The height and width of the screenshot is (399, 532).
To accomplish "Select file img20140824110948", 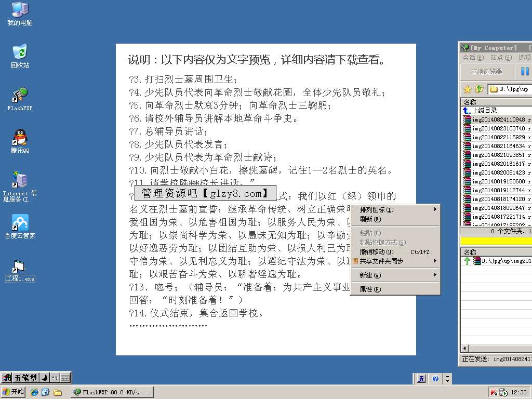I will click(497, 119).
